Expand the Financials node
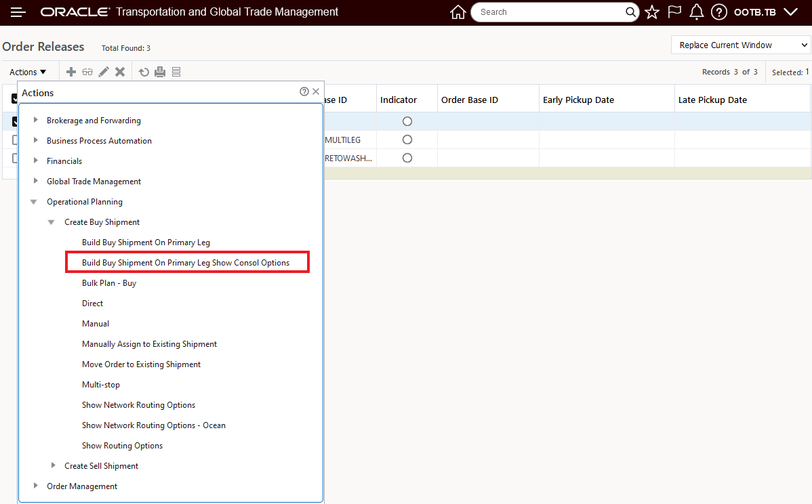 35,161
